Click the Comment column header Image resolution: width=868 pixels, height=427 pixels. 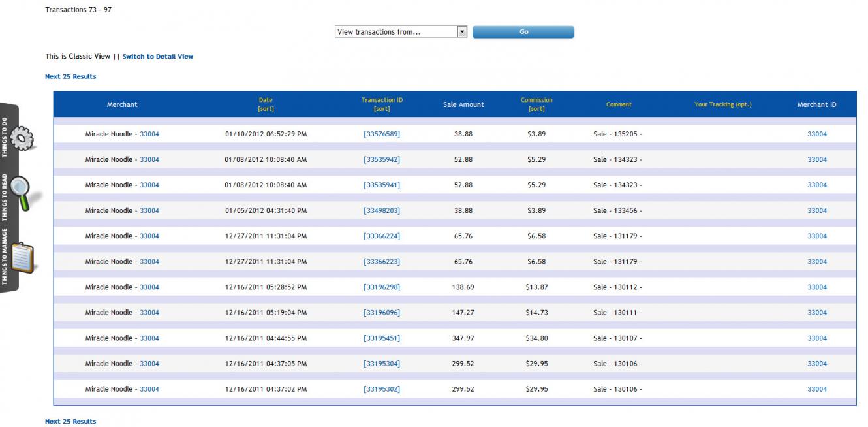619,104
